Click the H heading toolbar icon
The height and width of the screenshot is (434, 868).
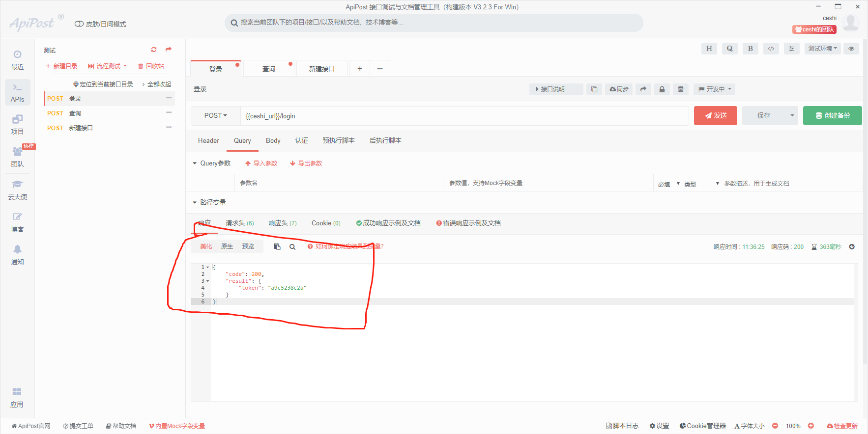pos(709,49)
